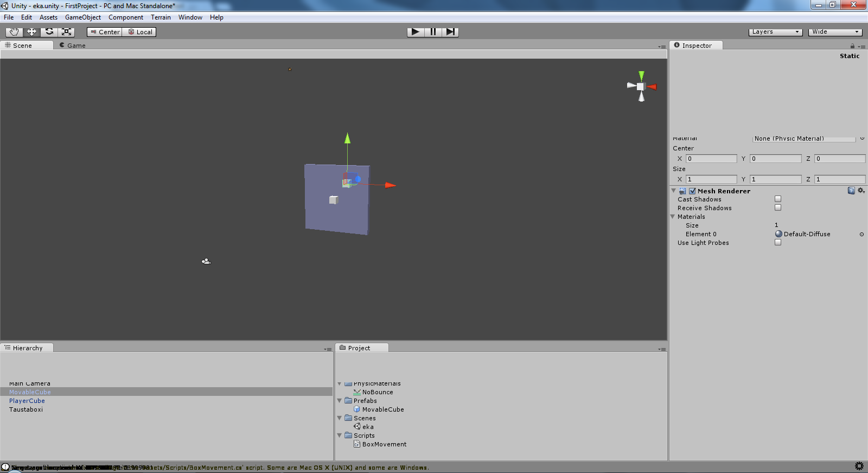Click the green Y axis on scene orientation gizmo
868x473 pixels.
point(641,76)
